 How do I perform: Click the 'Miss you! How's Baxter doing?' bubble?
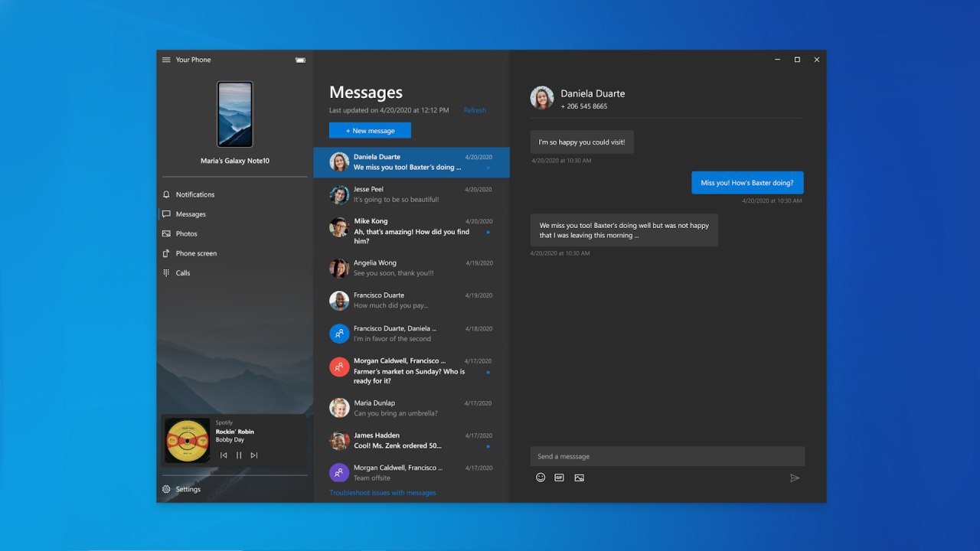point(747,183)
